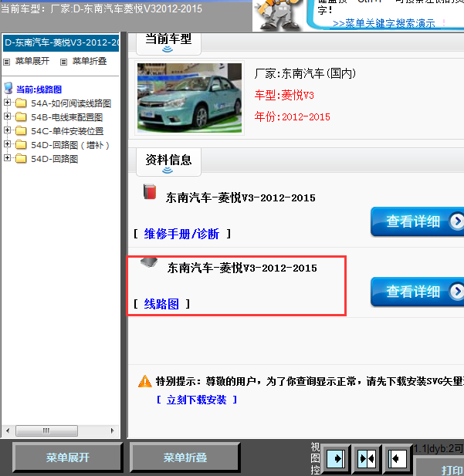Select the 54B-电线束配置图 label

[x=67, y=117]
